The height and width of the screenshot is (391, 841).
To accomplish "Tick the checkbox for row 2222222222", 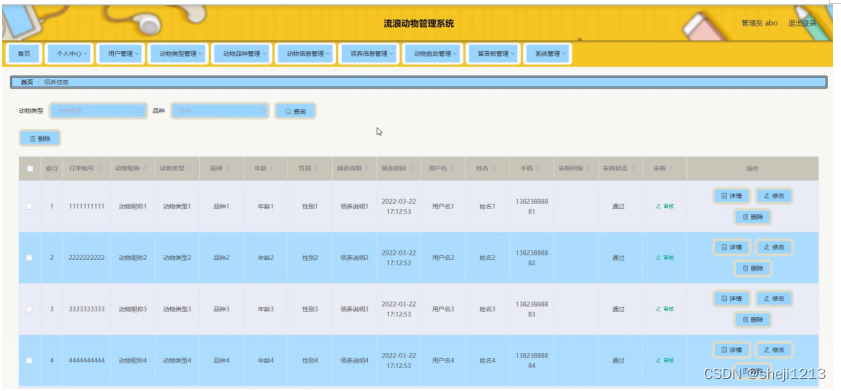I will (x=29, y=257).
